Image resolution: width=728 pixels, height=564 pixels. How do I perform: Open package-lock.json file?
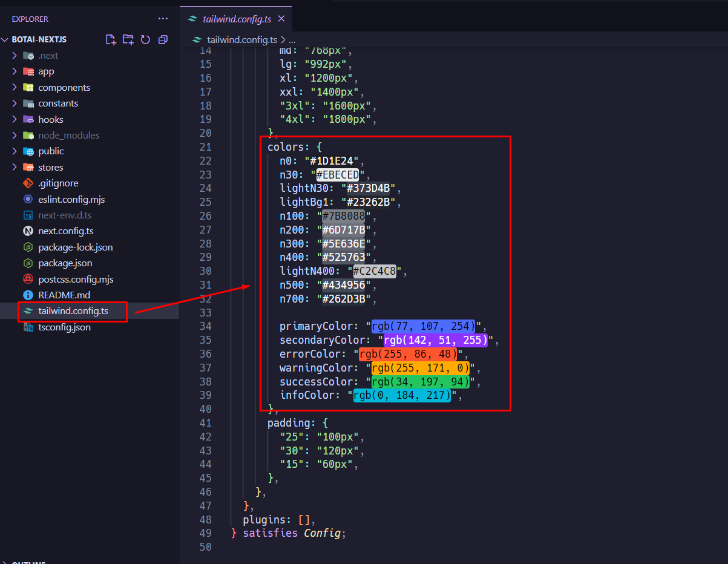[75, 248]
